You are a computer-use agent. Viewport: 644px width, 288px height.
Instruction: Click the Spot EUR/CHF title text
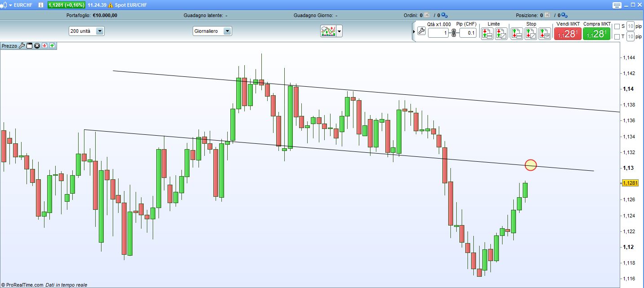coord(131,5)
